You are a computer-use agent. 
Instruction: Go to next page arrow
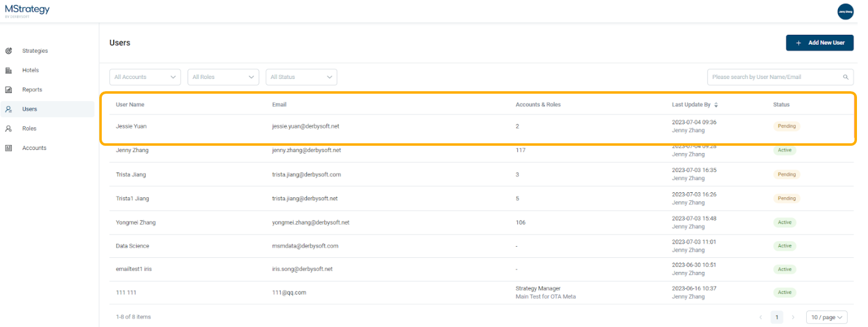pos(793,317)
